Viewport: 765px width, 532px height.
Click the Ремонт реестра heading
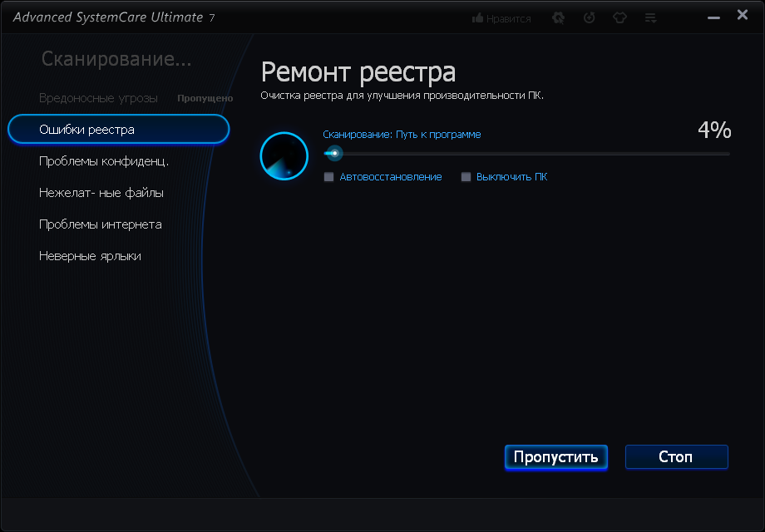coord(358,72)
